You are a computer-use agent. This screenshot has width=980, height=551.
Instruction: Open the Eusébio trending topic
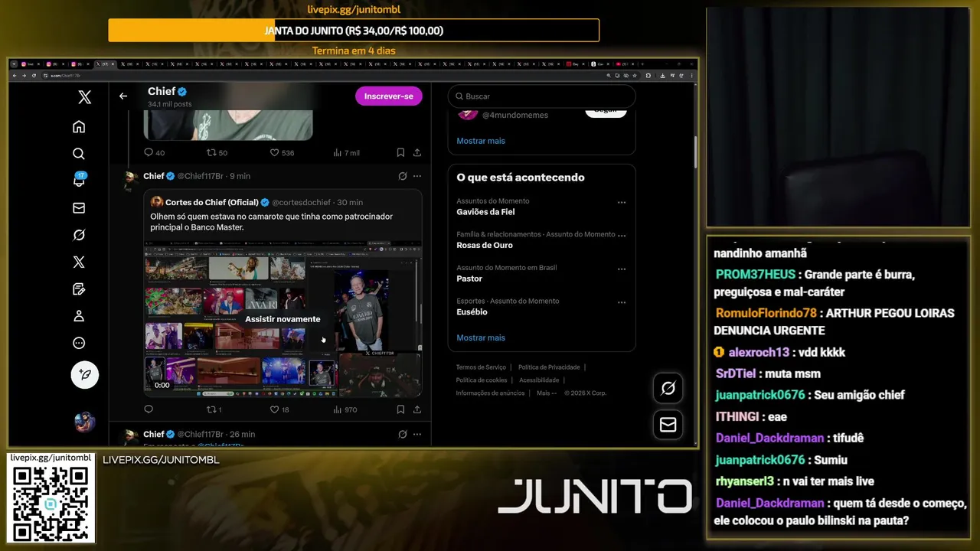tap(472, 312)
